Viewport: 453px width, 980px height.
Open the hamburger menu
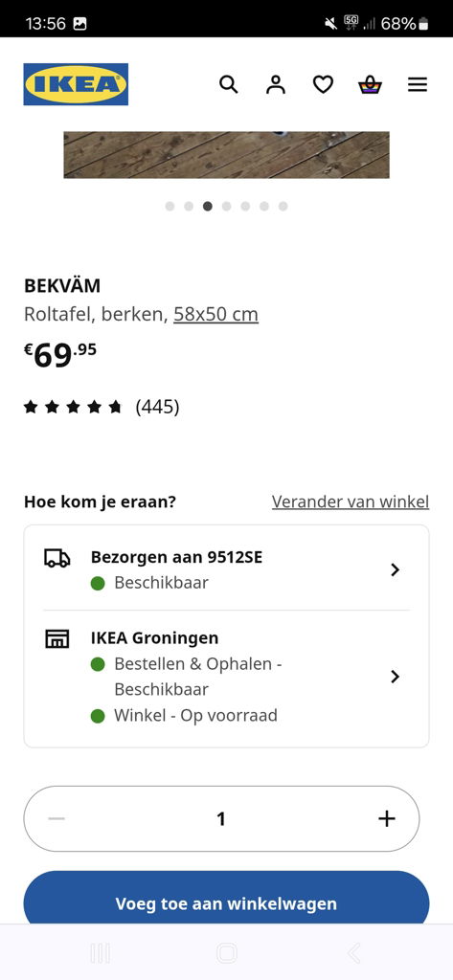418,84
